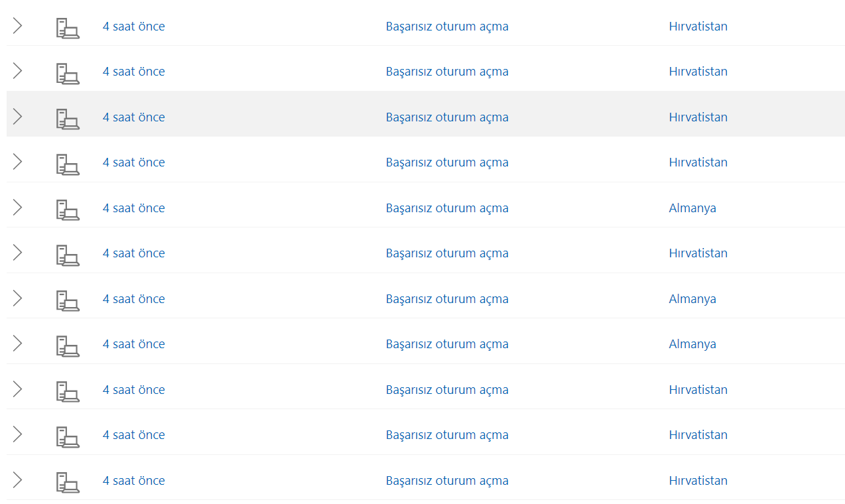Click 'Başarısız oturum açma' in the first Almanya row

pyautogui.click(x=447, y=208)
